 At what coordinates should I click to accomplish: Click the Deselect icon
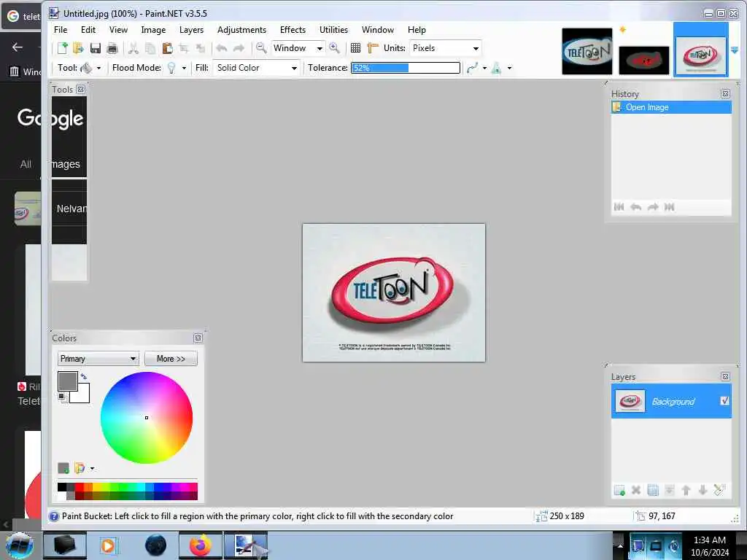pyautogui.click(x=200, y=48)
